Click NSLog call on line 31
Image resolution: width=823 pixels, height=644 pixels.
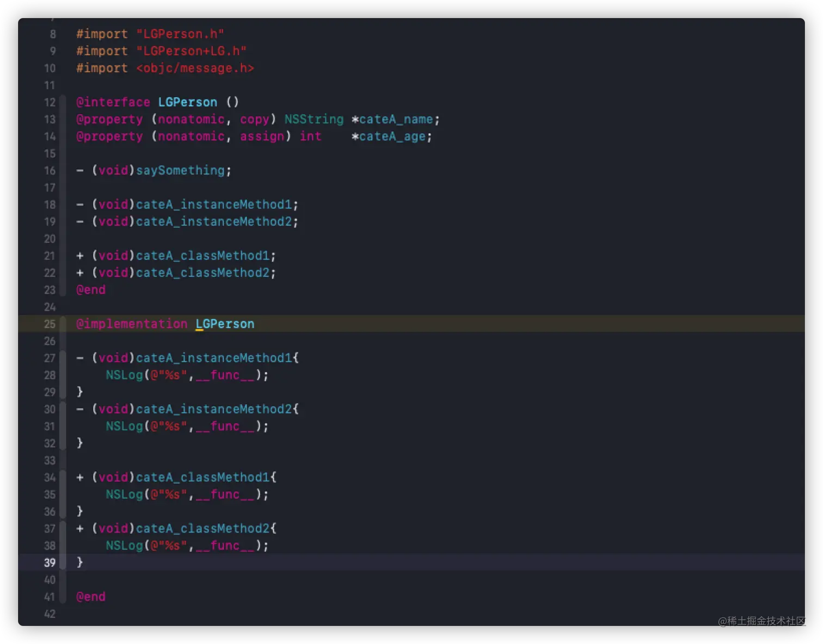click(x=124, y=426)
